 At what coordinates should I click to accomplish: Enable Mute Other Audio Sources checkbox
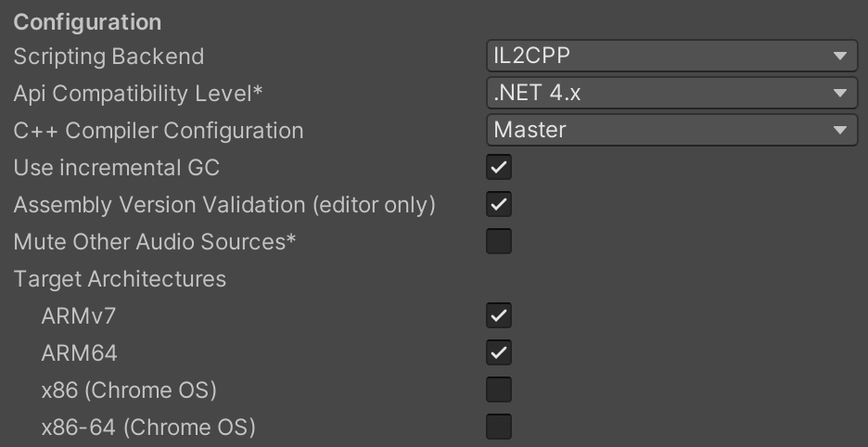(499, 242)
